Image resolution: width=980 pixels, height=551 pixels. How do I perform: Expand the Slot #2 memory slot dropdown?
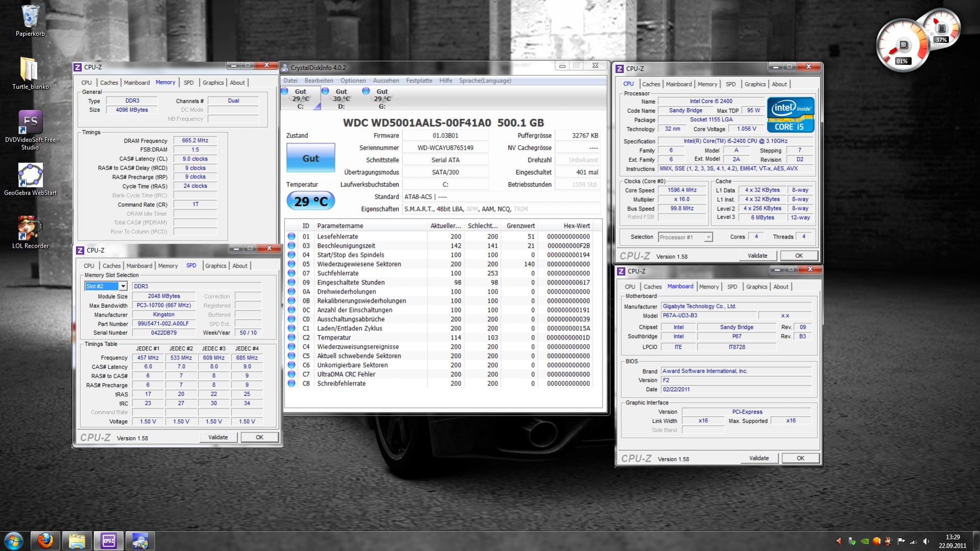tap(123, 286)
